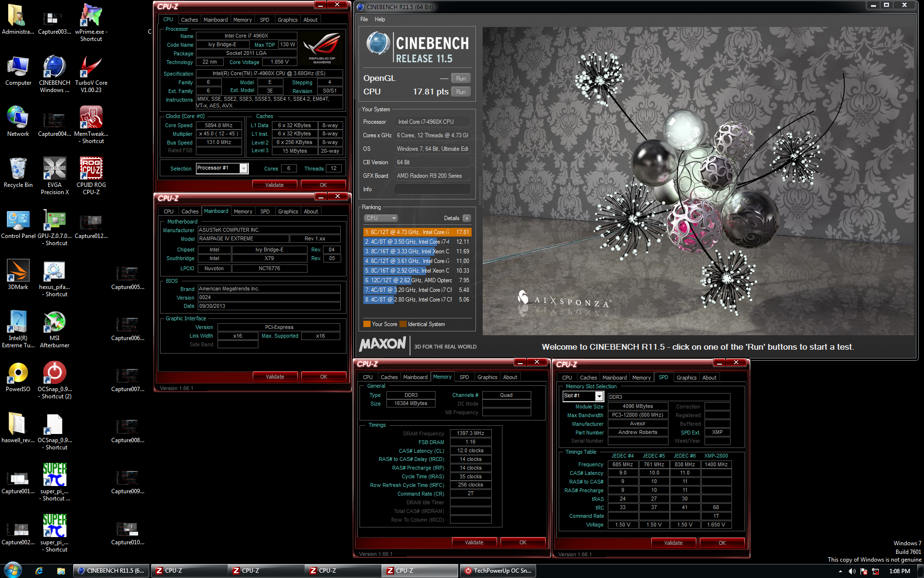Switch to the TechPowerUp OC Sn... taskbar item
924x578 pixels.
click(498, 571)
